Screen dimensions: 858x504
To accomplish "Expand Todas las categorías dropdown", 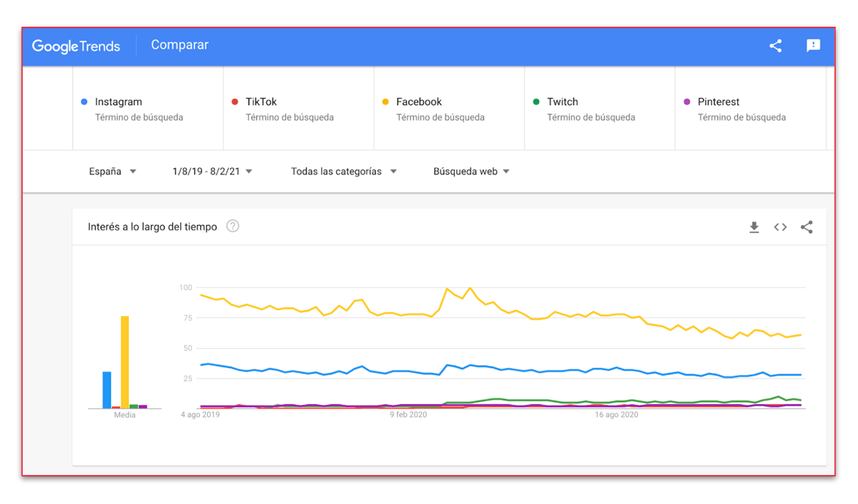I will point(343,172).
